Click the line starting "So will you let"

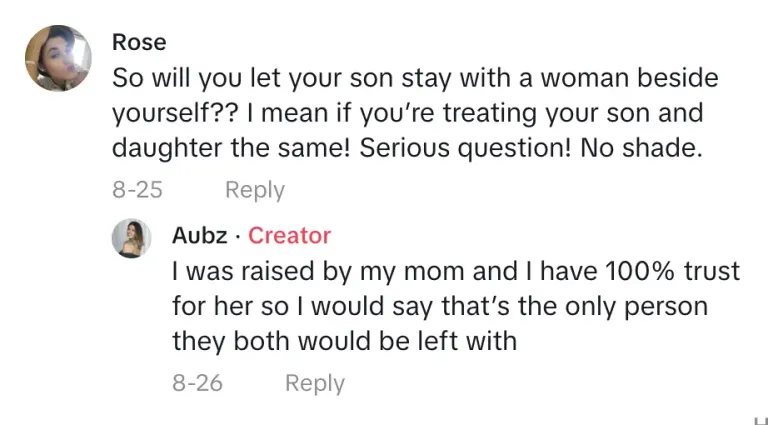point(414,77)
